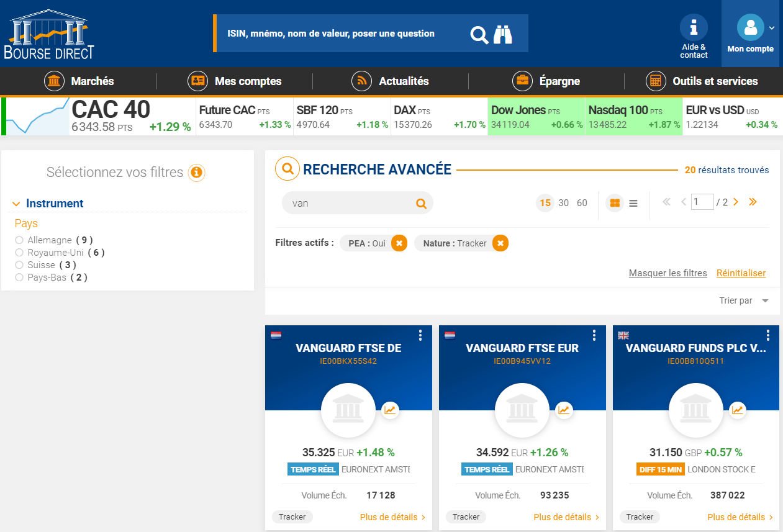Click the page number input box
This screenshot has width=783, height=532.
pos(702,202)
